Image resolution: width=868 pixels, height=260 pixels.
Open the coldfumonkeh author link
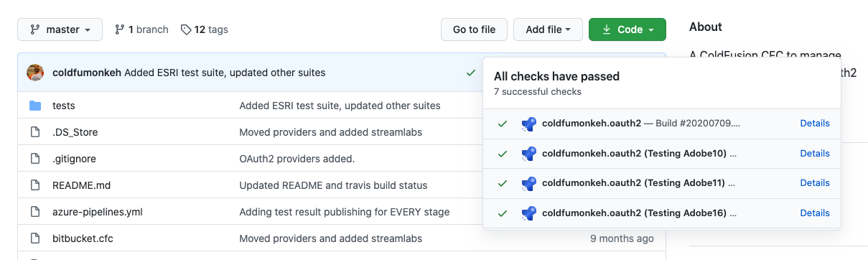87,73
